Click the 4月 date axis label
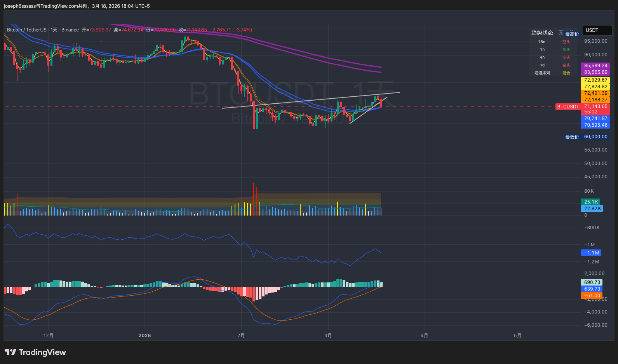Image resolution: width=618 pixels, height=364 pixels. click(424, 336)
